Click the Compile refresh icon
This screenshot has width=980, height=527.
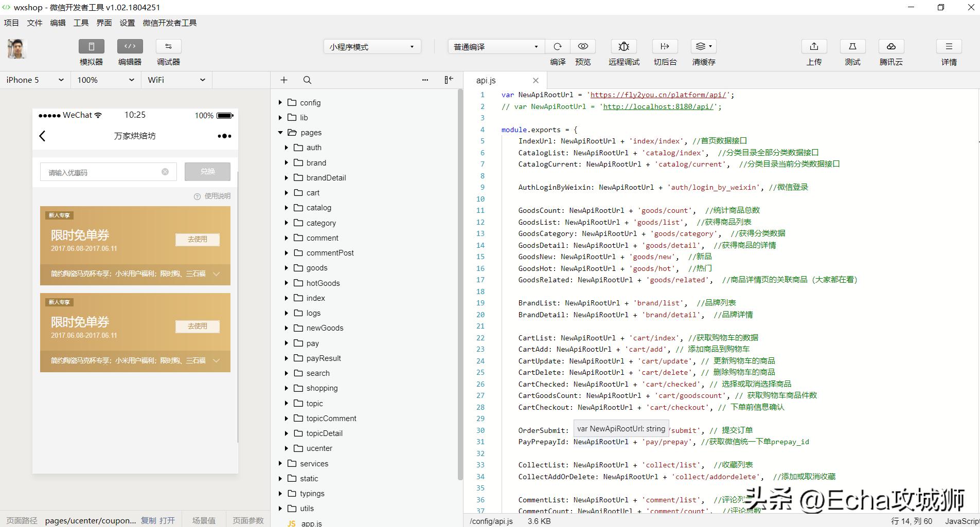(557, 47)
